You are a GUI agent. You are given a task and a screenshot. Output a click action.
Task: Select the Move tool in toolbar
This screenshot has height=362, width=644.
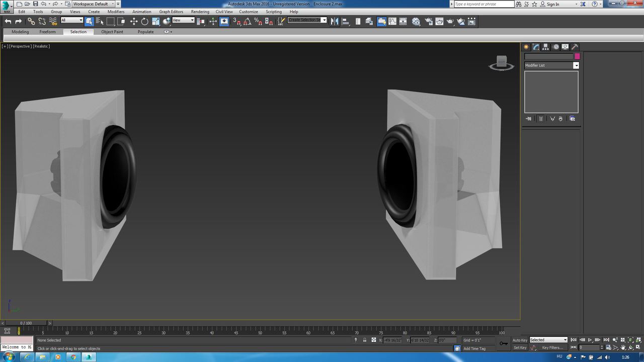tap(134, 21)
